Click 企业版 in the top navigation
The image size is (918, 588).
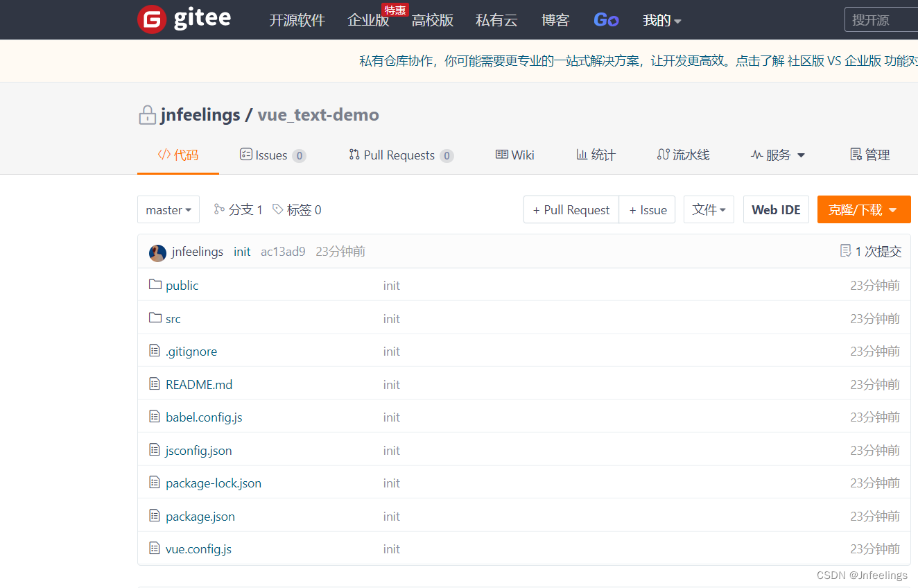(368, 20)
